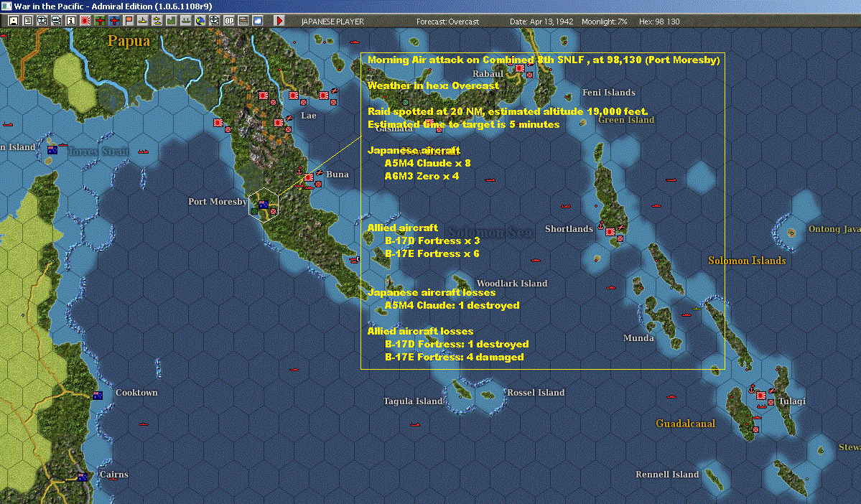The height and width of the screenshot is (504, 861).
Task: Click the red aircraft on green background icon
Action: point(100,21)
